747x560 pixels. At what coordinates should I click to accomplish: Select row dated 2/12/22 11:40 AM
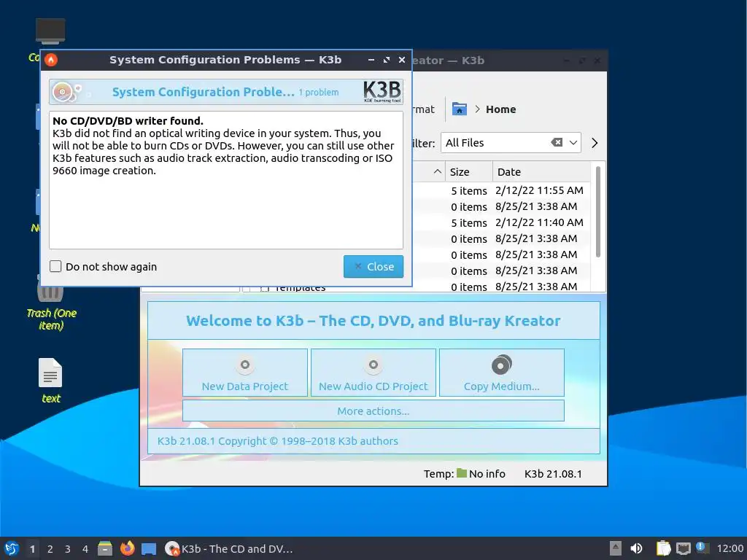point(539,222)
